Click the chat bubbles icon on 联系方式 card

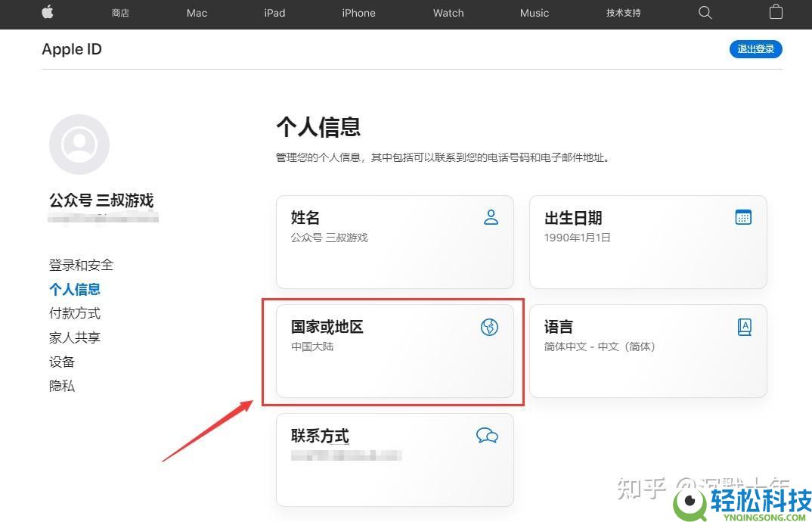[x=488, y=436]
